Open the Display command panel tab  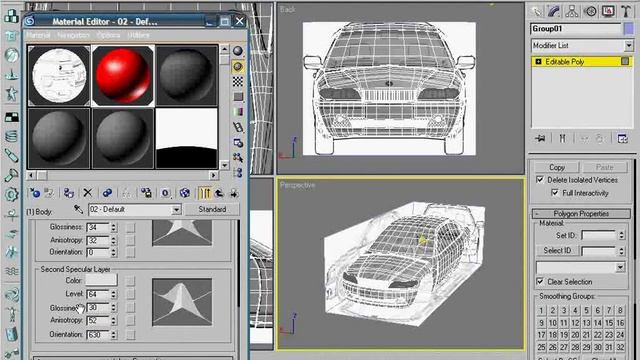608,11
